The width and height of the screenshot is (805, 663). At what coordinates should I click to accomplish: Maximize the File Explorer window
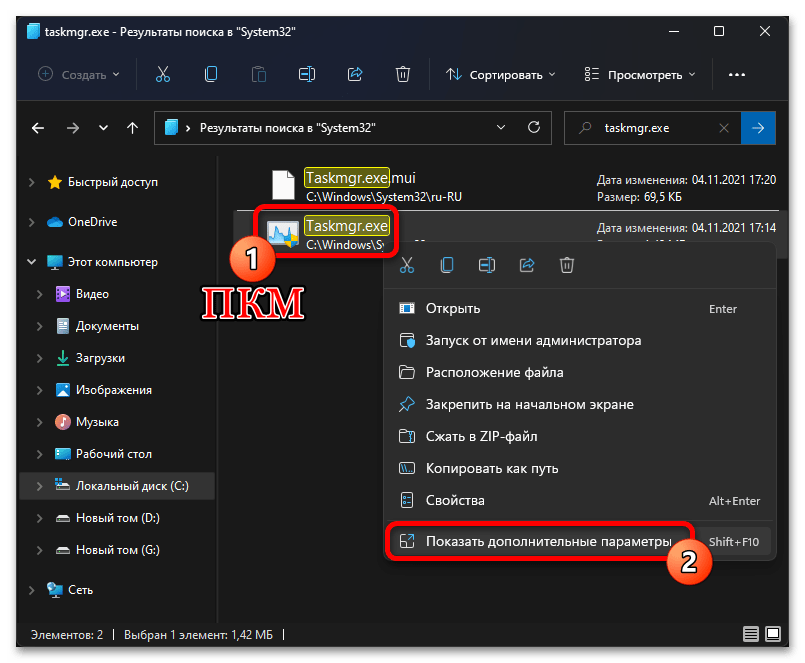click(719, 31)
